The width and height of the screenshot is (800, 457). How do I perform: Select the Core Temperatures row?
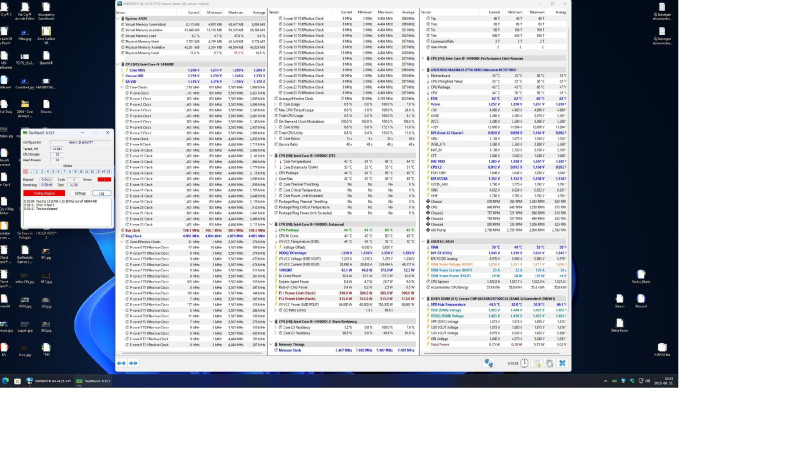(343, 162)
